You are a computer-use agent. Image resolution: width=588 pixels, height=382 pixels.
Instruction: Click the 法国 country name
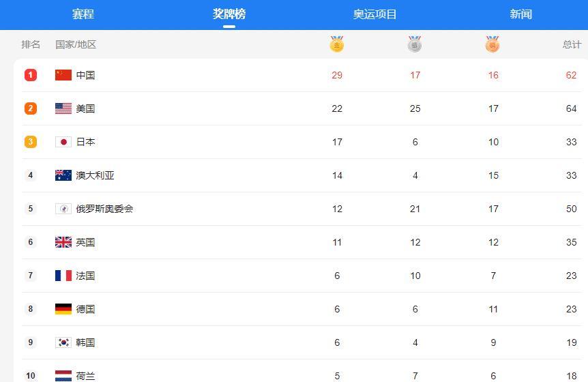click(85, 276)
